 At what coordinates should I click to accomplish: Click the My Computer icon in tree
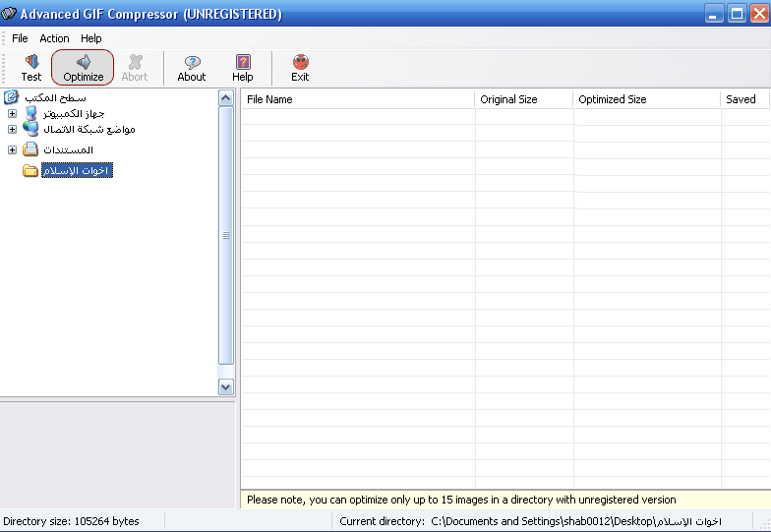tap(31, 114)
